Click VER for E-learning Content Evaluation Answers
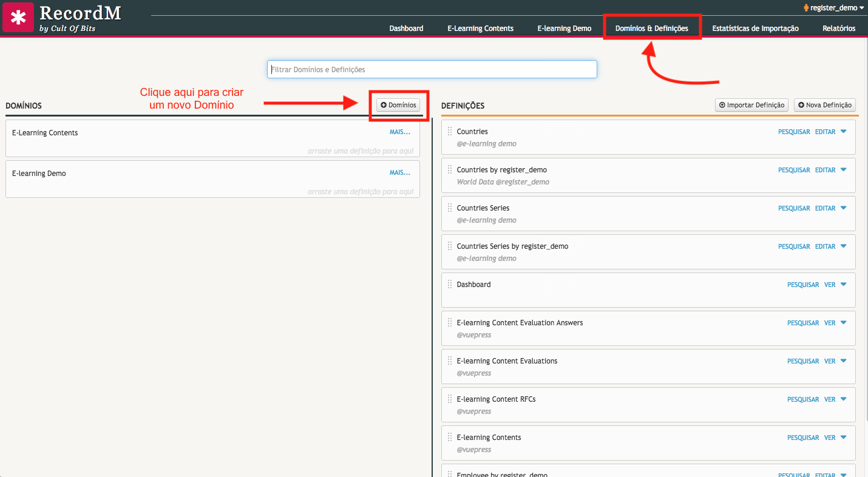The height and width of the screenshot is (477, 868). (830, 323)
